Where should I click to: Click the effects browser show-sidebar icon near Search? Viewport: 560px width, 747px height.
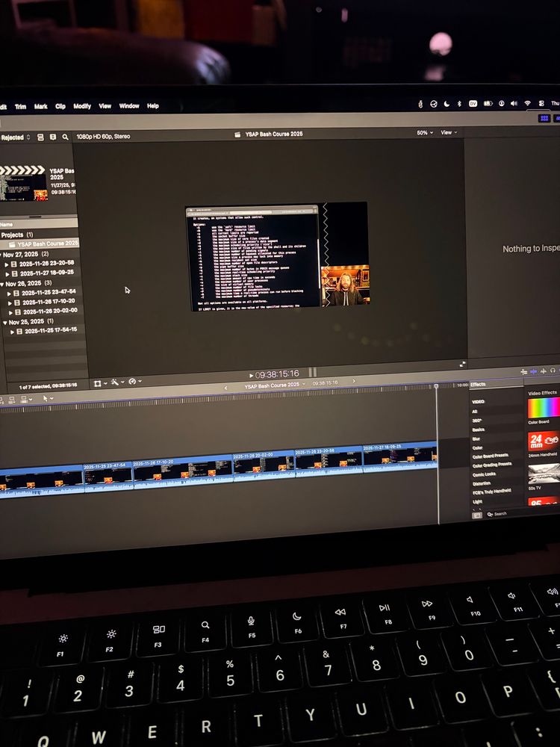pyautogui.click(x=476, y=515)
